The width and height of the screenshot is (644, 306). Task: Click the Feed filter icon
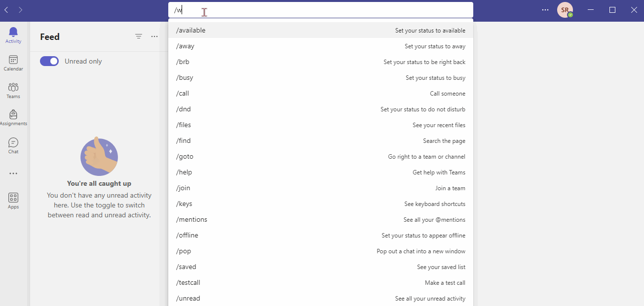pyautogui.click(x=139, y=36)
